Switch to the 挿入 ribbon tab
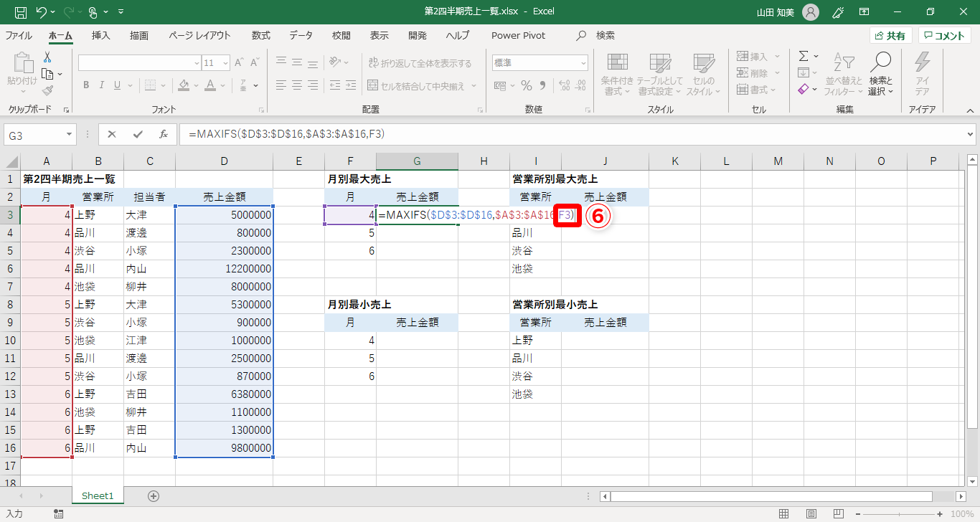This screenshot has height=522, width=980. pyautogui.click(x=101, y=35)
